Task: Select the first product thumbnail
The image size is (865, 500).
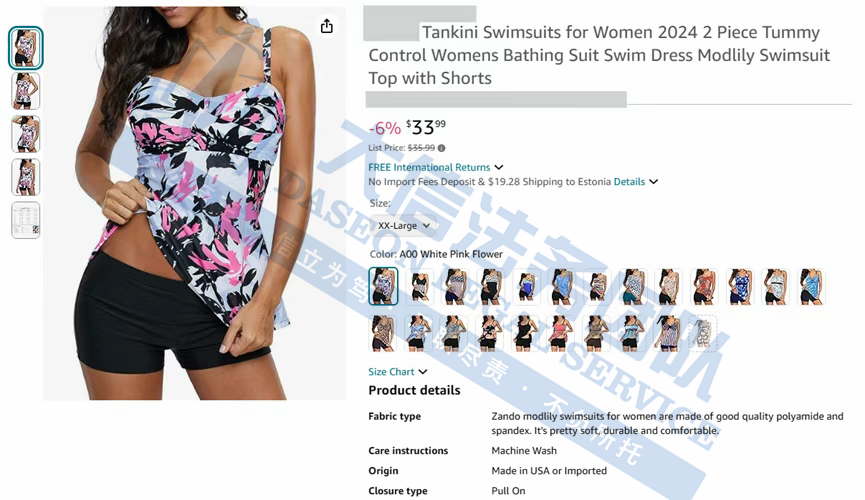Action: click(x=25, y=48)
